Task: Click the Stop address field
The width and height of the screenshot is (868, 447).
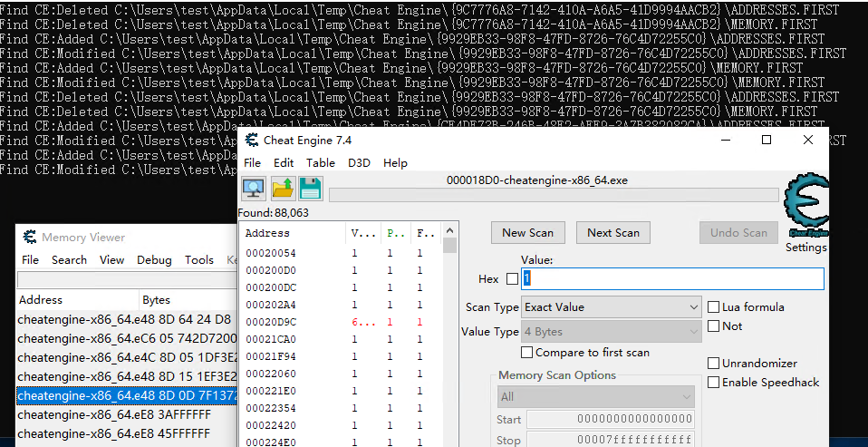Action: (x=610, y=441)
